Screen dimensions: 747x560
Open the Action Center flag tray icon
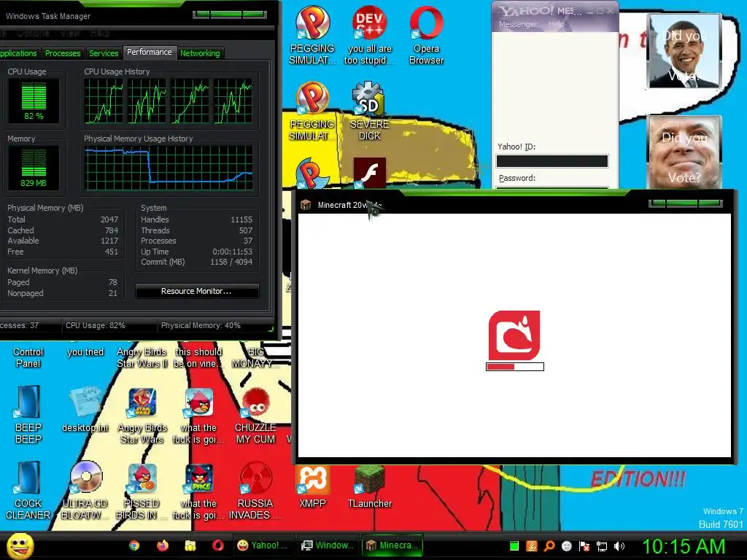click(584, 546)
